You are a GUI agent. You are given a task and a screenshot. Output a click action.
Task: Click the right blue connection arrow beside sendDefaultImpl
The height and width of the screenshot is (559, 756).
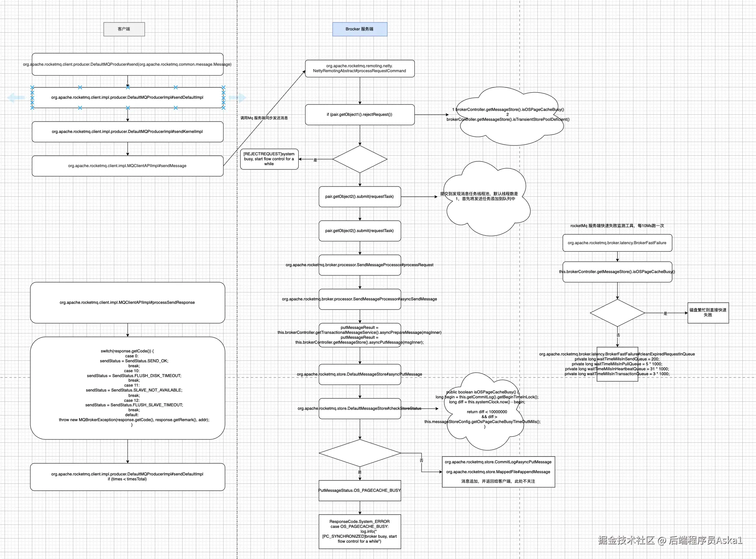pos(238,98)
